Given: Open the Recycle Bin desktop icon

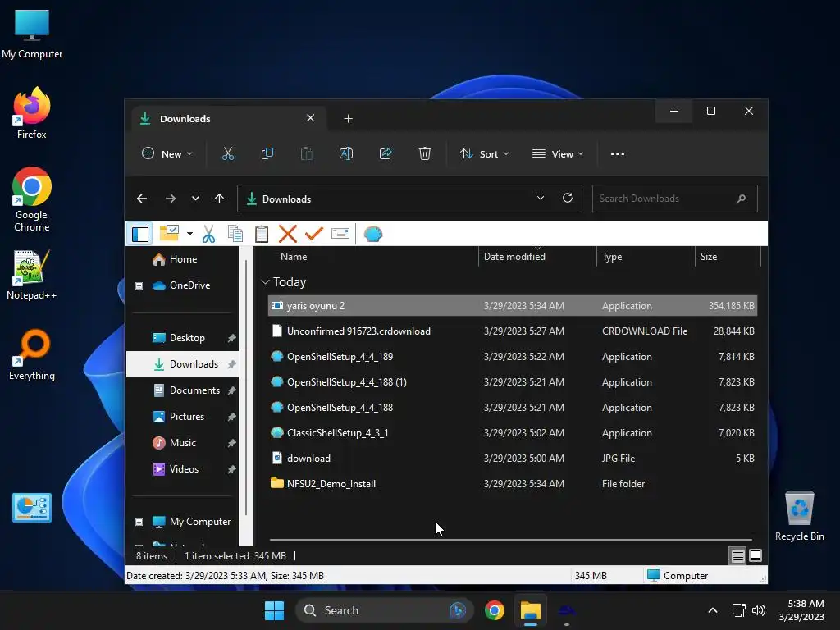Looking at the screenshot, I should click(x=799, y=517).
